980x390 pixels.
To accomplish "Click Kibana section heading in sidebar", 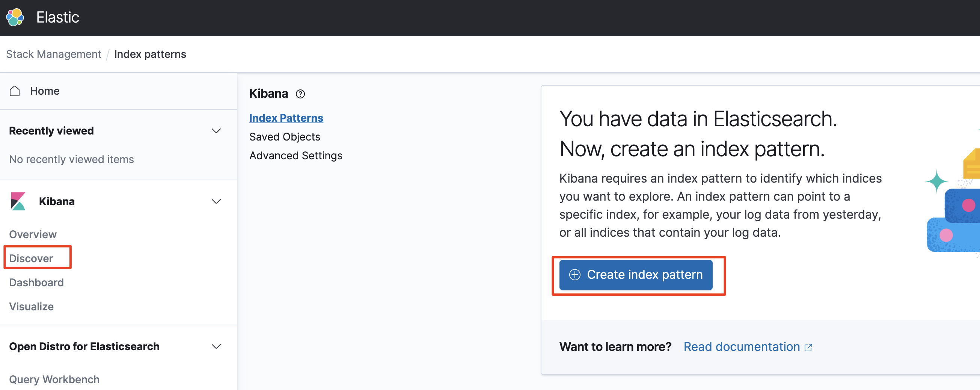I will [57, 201].
